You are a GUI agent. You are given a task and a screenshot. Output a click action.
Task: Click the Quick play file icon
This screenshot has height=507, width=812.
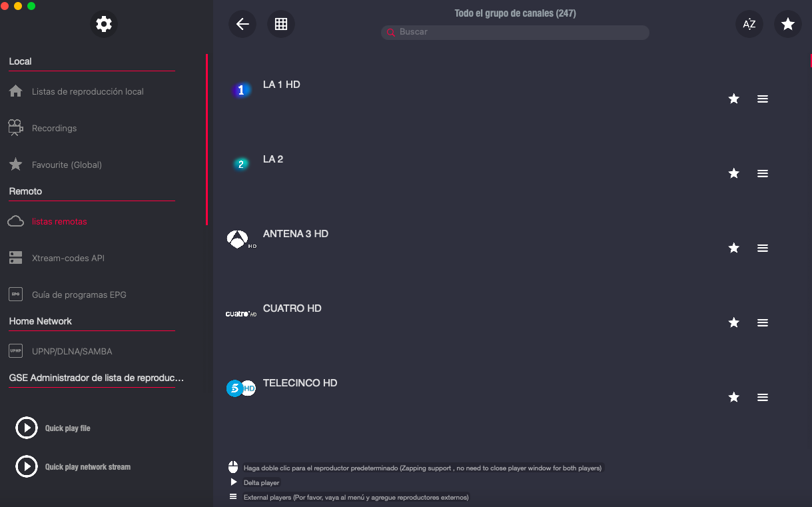(27, 428)
